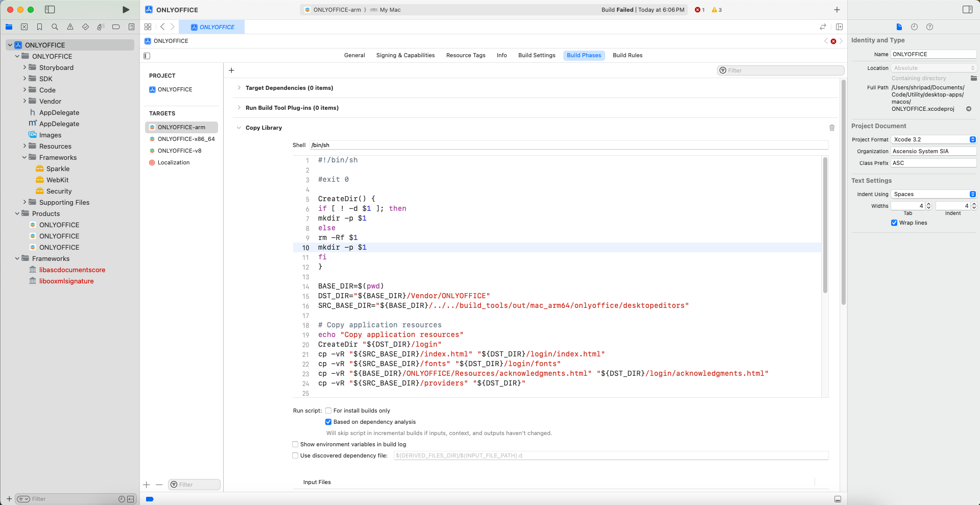Increase tab width stepper
Viewport: 980px width, 505px height.
tap(928, 204)
